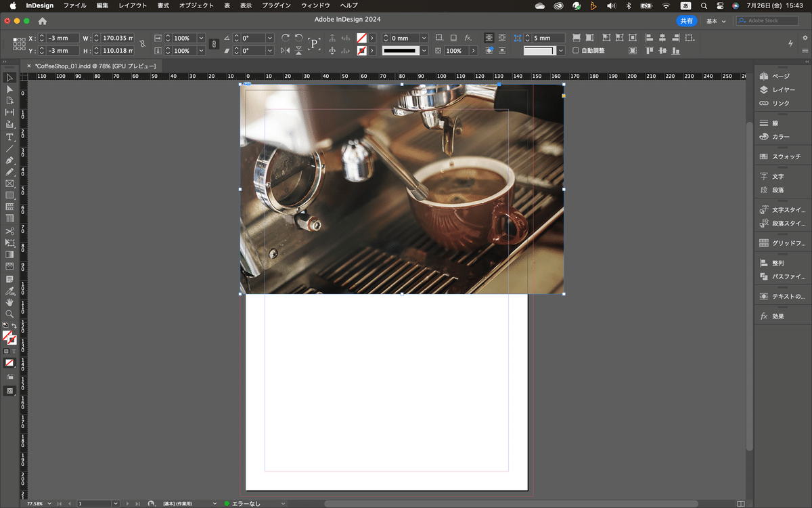Open the スウォッチ panel
Viewport: 812px width, 508px height.
[x=782, y=156]
